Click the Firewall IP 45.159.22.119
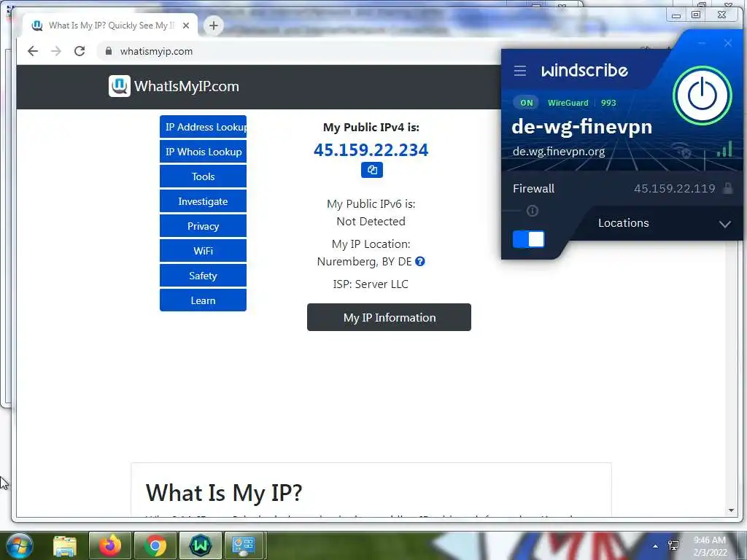 click(674, 189)
